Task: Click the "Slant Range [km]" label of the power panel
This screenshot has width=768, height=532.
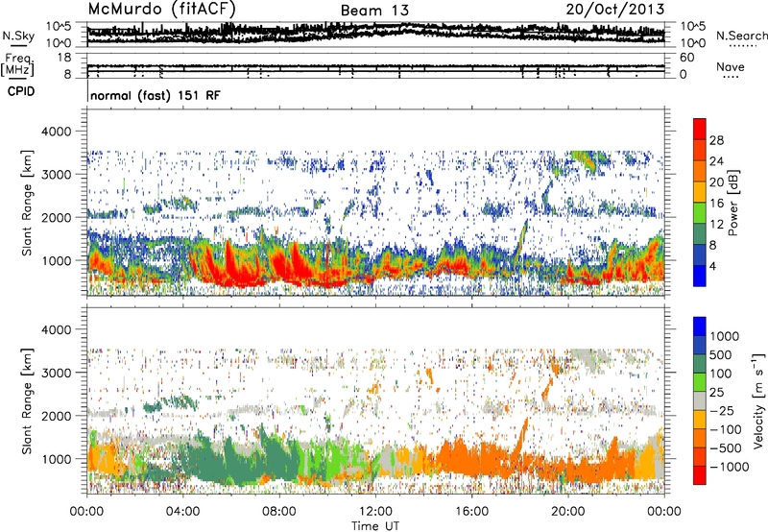Action: (x=28, y=203)
